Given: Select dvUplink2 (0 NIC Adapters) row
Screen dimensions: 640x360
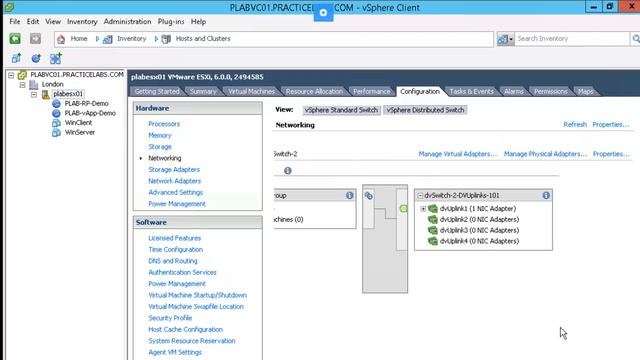Looking at the screenshot, I should coord(479,220).
